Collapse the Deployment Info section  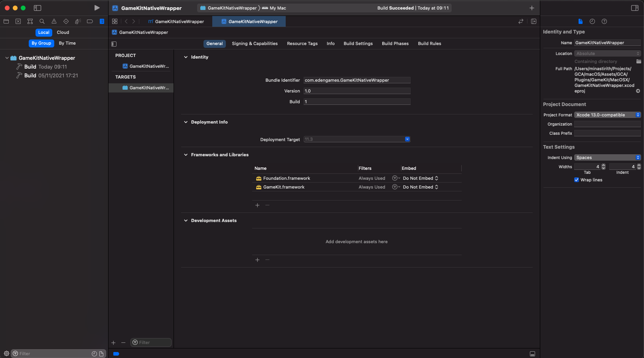point(186,122)
